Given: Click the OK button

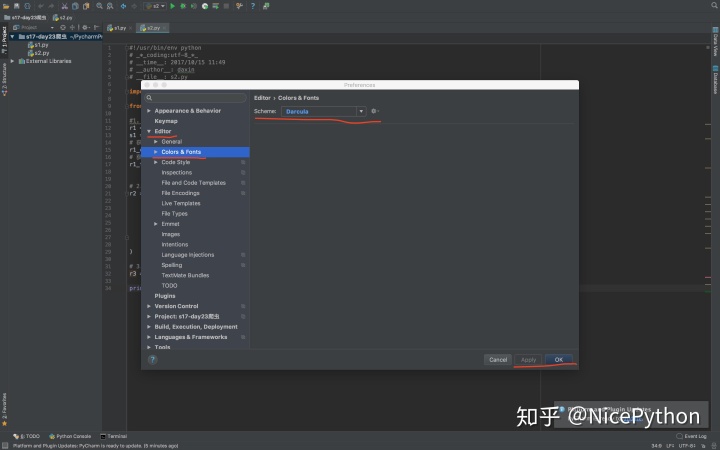Looking at the screenshot, I should click(558, 360).
